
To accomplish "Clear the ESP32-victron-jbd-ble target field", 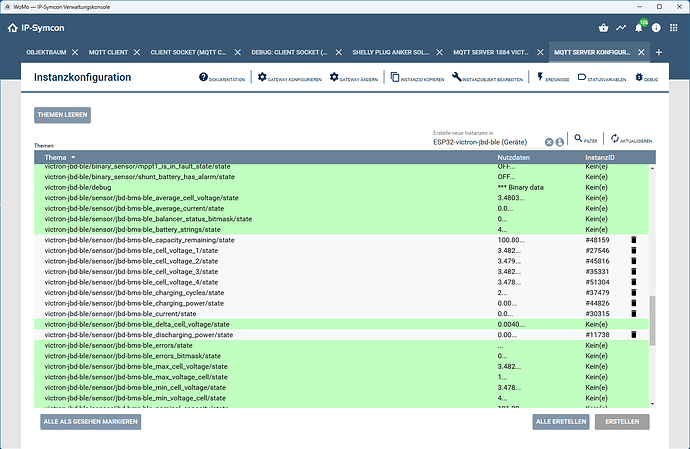I will pyautogui.click(x=548, y=142).
